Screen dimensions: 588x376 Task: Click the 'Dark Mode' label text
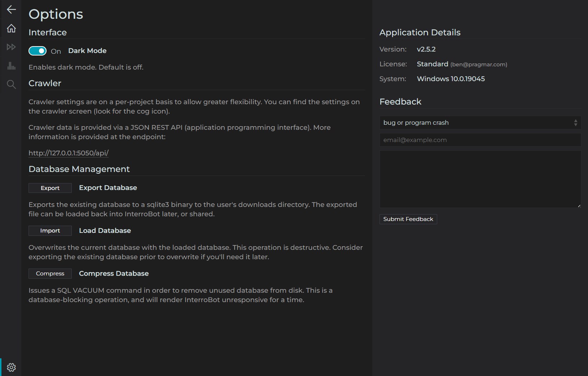coord(87,51)
